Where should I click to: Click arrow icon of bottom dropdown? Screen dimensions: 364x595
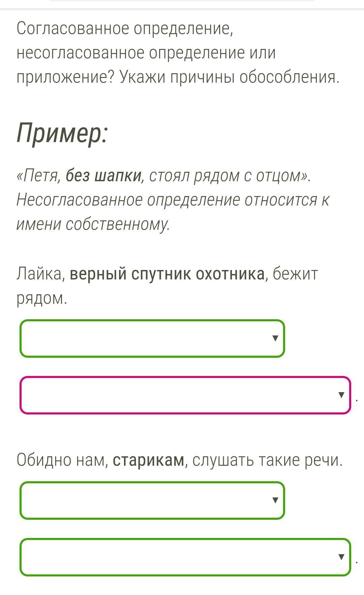[x=341, y=557]
